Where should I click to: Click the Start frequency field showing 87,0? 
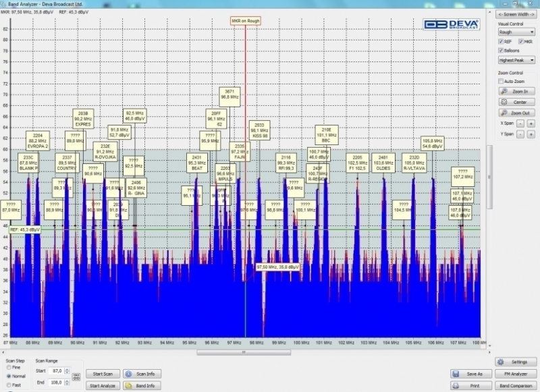click(x=56, y=370)
